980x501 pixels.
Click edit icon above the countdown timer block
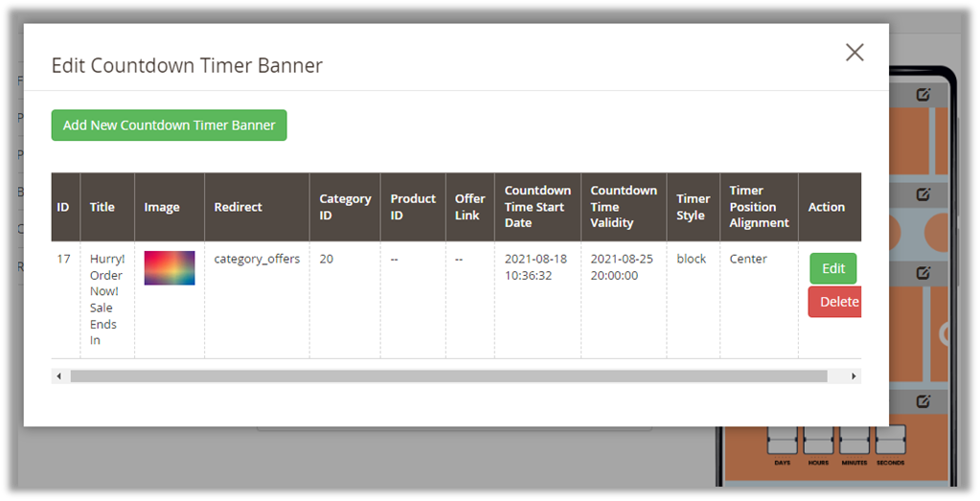(x=923, y=401)
